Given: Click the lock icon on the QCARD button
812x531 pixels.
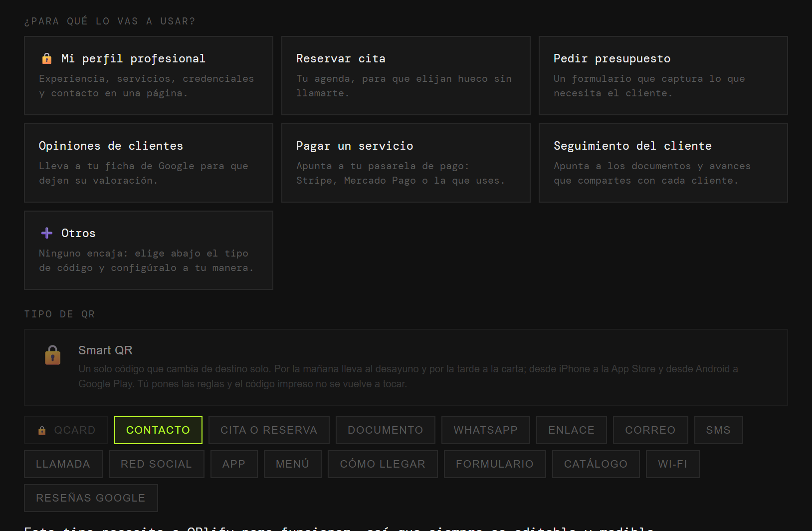Looking at the screenshot, I should [x=42, y=430].
